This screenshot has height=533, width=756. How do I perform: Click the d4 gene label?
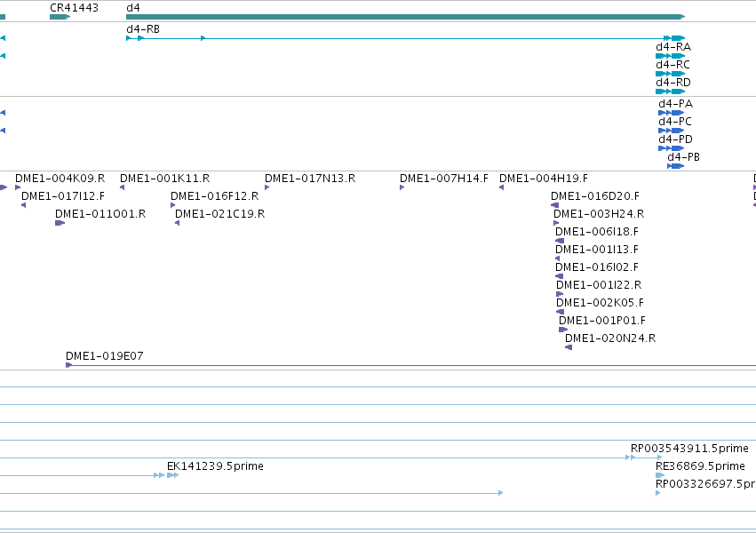click(133, 8)
